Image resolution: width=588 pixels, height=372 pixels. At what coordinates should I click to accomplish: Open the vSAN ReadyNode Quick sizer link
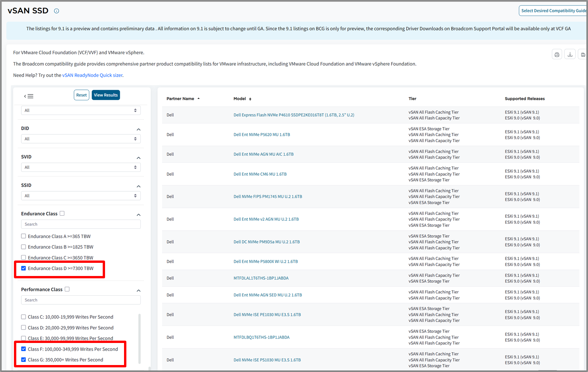pos(92,75)
